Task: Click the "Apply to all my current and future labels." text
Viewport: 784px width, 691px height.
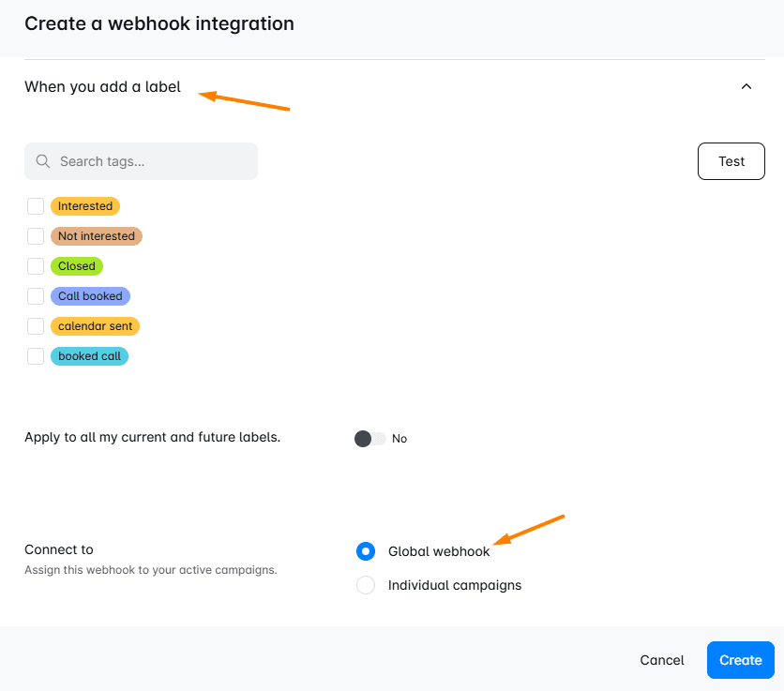Action: 153,437
